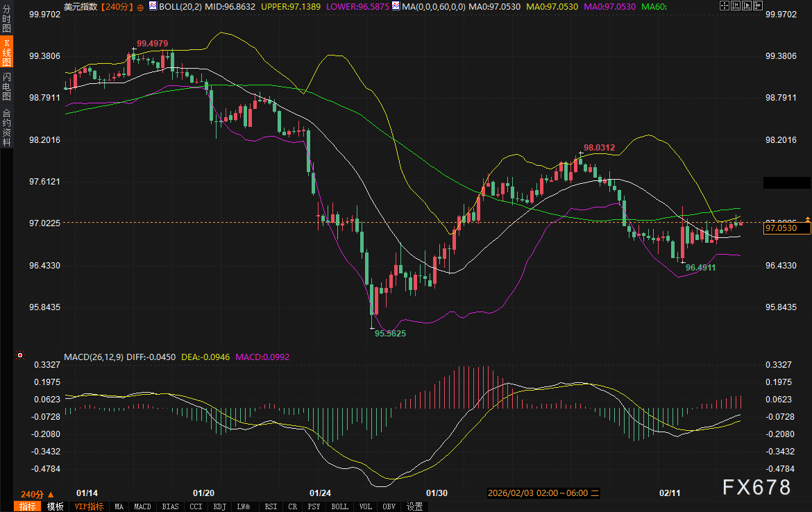Choose the OBV indicator button
Screen dimensions: 812x512
coord(389,506)
